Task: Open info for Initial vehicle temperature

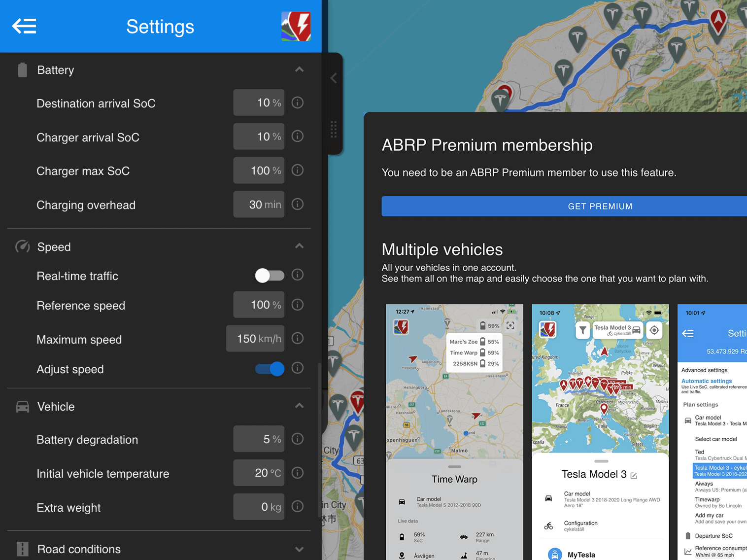Action: click(x=298, y=473)
